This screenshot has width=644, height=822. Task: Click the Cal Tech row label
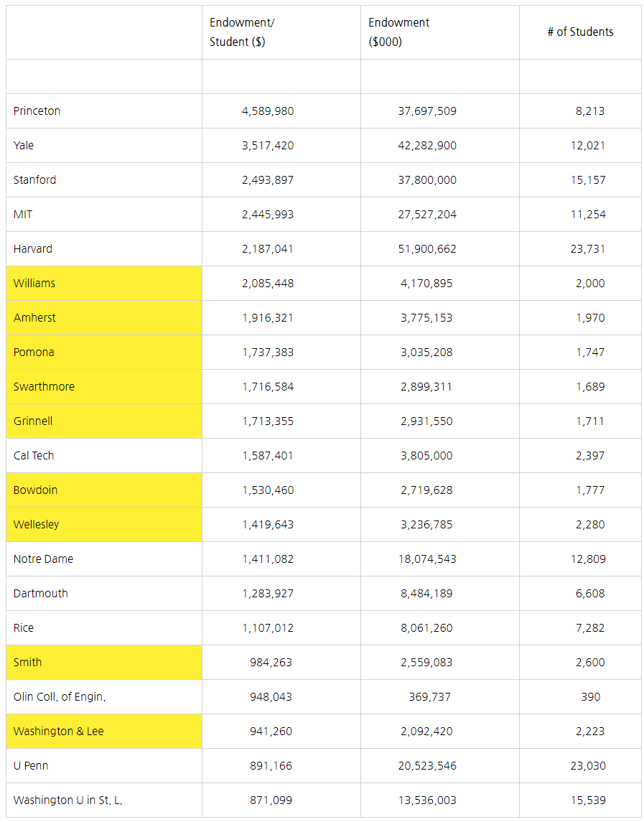pos(34,456)
